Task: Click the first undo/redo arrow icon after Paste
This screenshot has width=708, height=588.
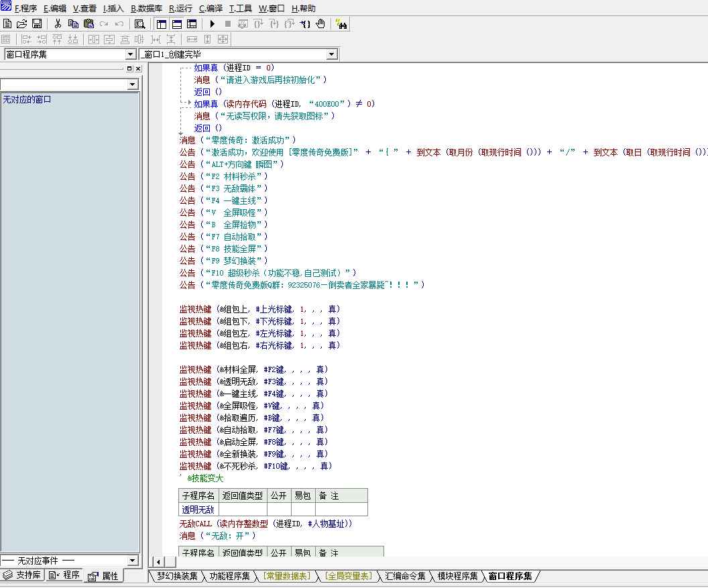Action: pyautogui.click(x=105, y=24)
